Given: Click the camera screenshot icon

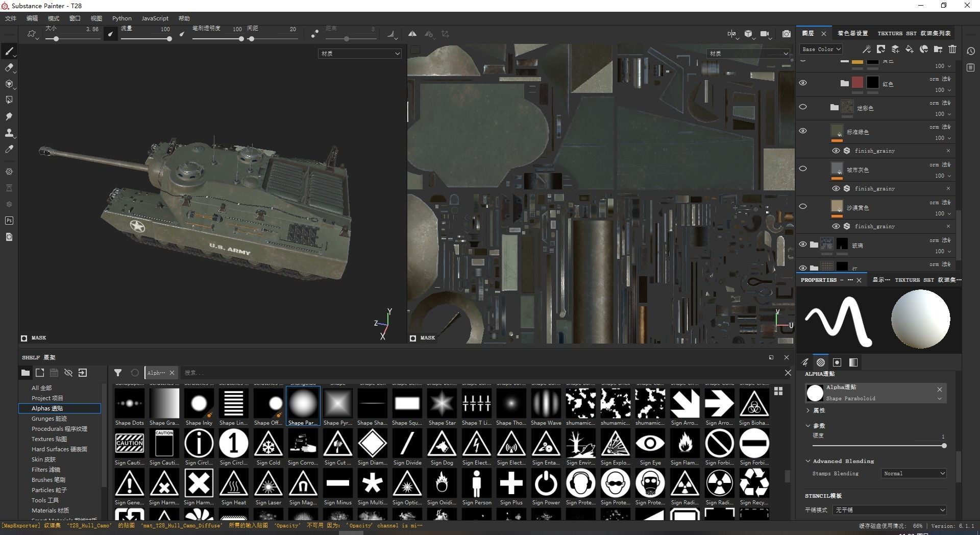Looking at the screenshot, I should point(787,34).
